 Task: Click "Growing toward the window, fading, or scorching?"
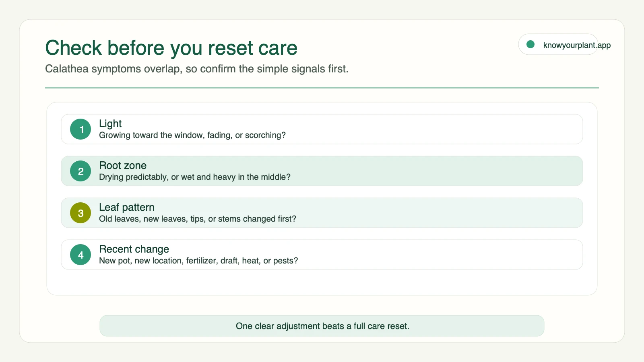[192, 135]
